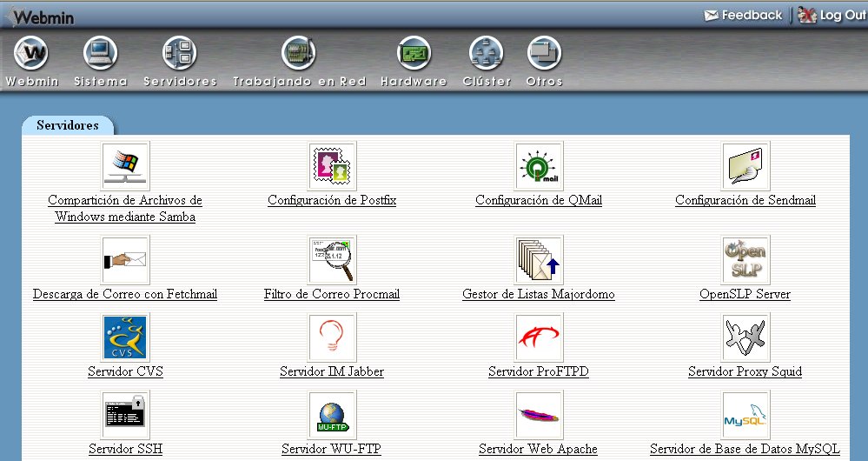The image size is (868, 461).
Task: Click the Servidor Web Apache link text
Action: click(538, 449)
